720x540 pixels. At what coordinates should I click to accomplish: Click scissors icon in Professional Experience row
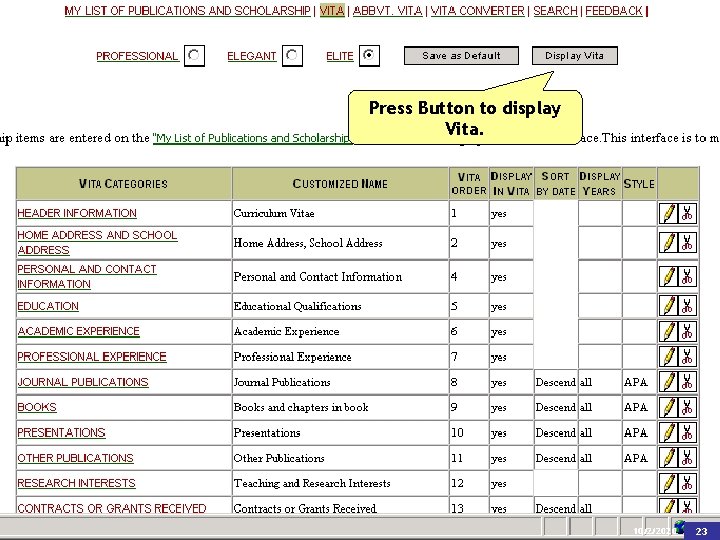687,357
